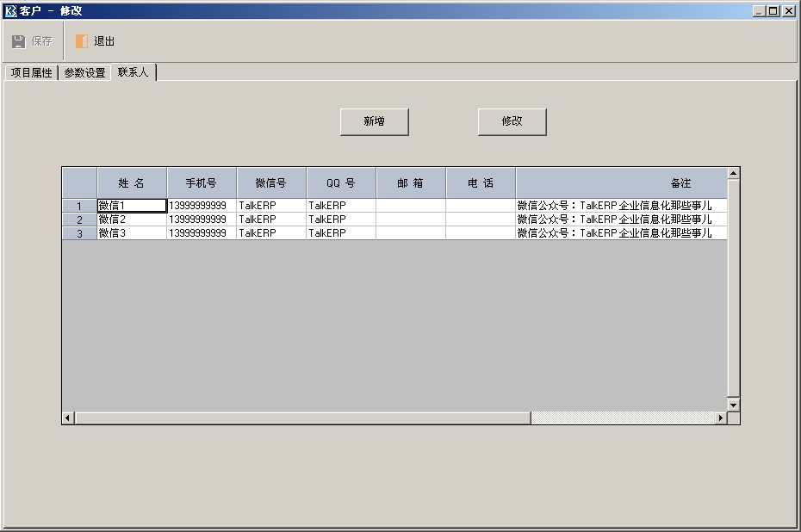This screenshot has width=801, height=532.
Task: Click QQ号 TalkERP cell in row 1
Action: coord(341,205)
